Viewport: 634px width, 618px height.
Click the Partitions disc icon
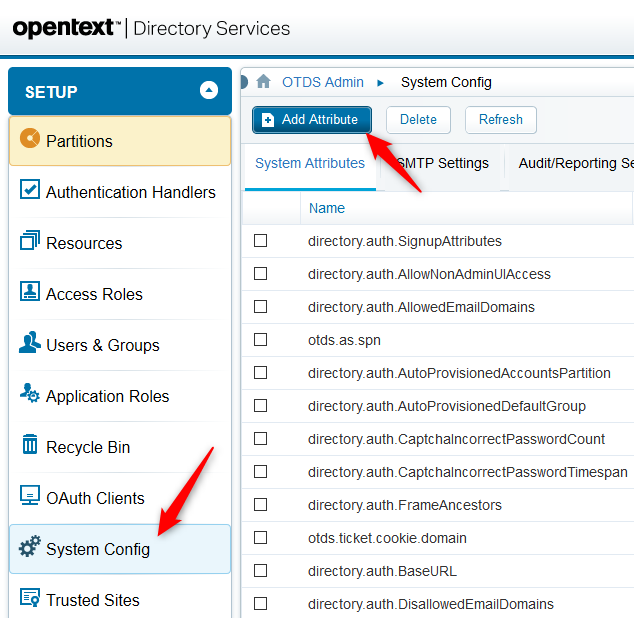point(30,138)
